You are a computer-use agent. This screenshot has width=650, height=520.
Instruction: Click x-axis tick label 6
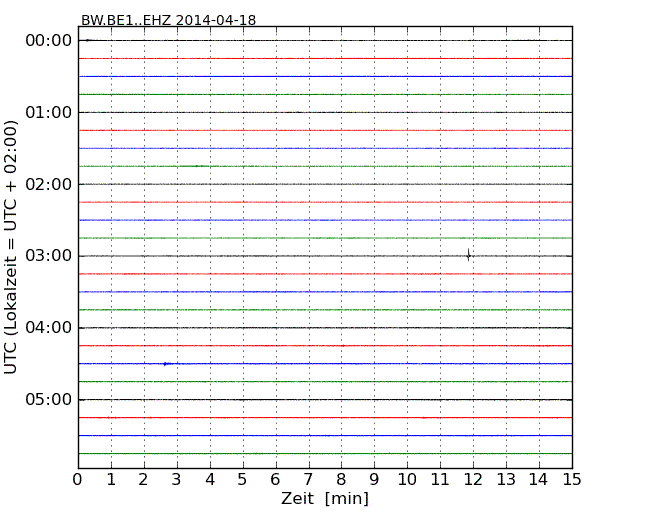pos(275,479)
